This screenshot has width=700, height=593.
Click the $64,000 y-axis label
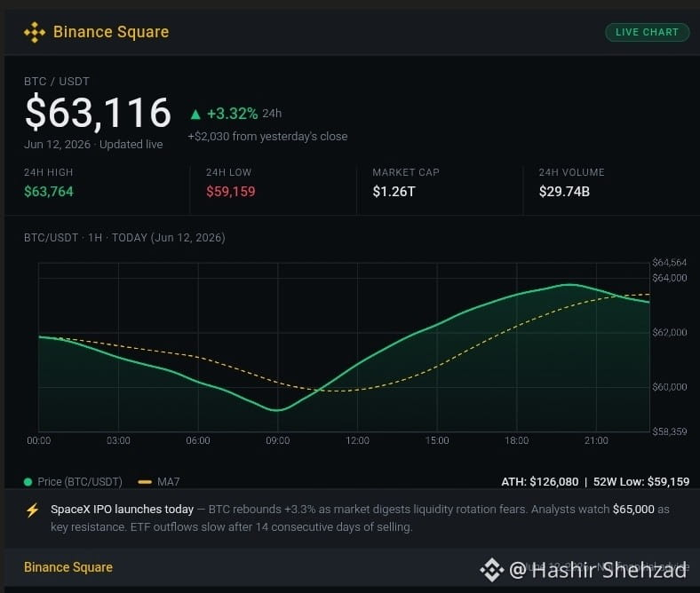(669, 278)
